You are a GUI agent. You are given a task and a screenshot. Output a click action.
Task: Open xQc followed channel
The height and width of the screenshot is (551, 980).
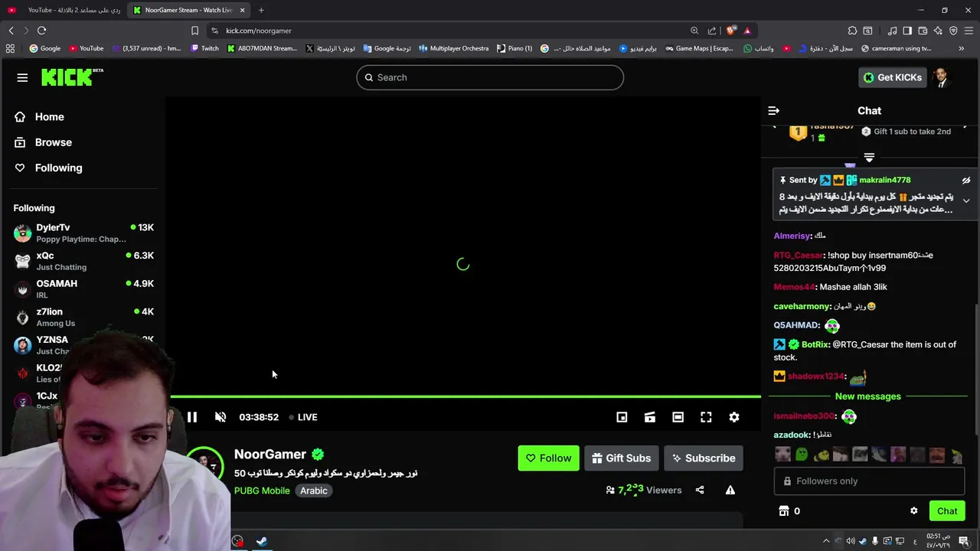(83, 261)
